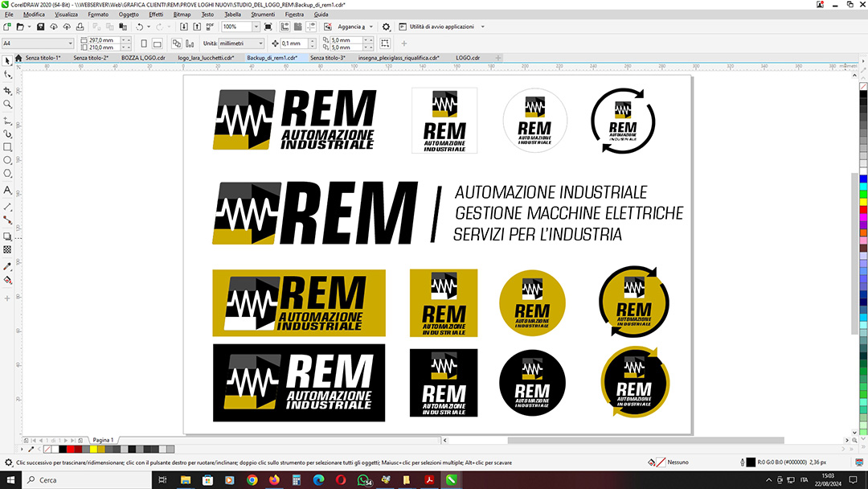The image size is (868, 489).
Task: Select the Zoom magnifier tool
Action: pyautogui.click(x=7, y=104)
